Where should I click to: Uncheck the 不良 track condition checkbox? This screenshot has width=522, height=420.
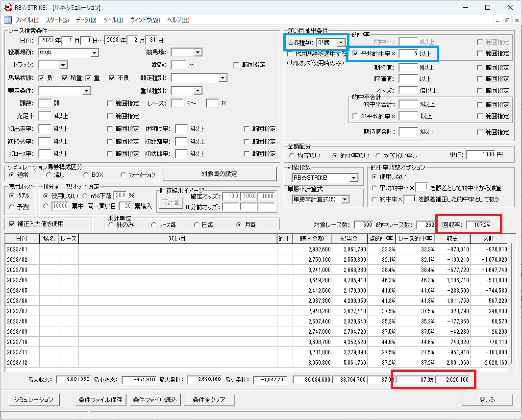click(112, 78)
